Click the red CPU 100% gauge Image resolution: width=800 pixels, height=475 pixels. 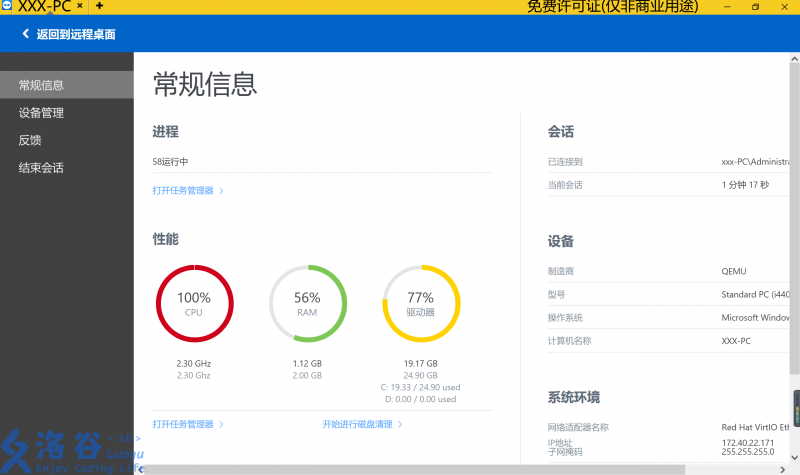point(194,303)
